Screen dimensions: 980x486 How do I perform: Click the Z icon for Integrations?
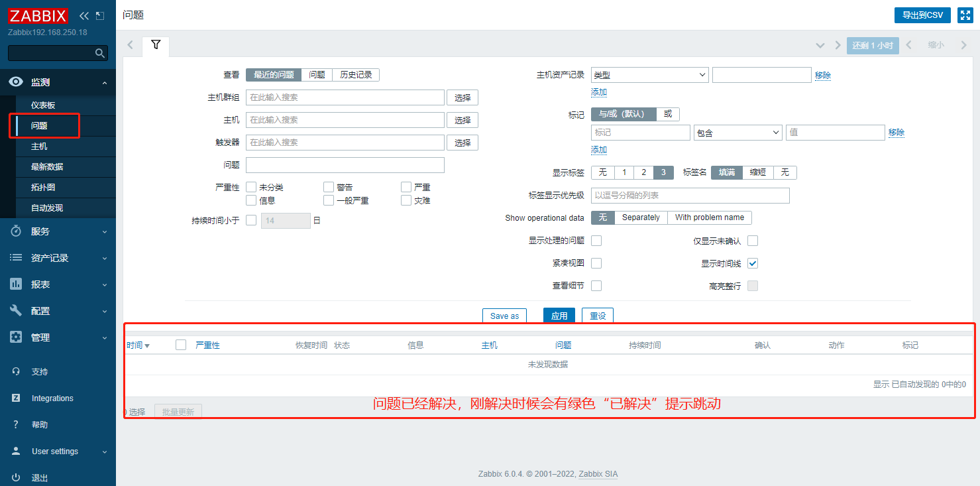point(16,398)
